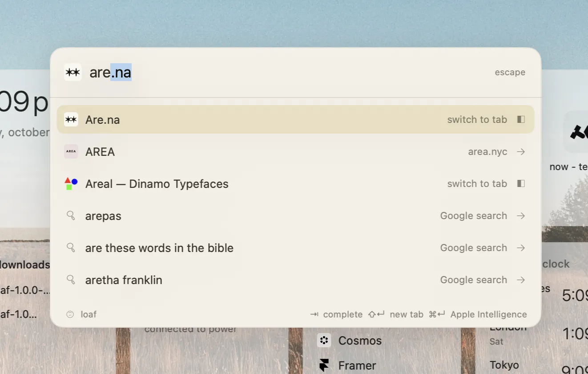The image size is (588, 374).
Task: Click the Framer app icon in background
Action: pyautogui.click(x=324, y=366)
